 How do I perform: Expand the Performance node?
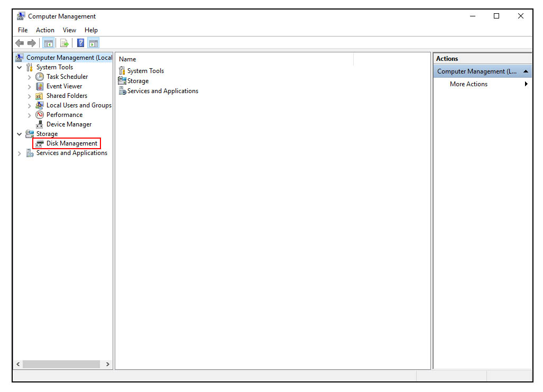click(x=30, y=115)
